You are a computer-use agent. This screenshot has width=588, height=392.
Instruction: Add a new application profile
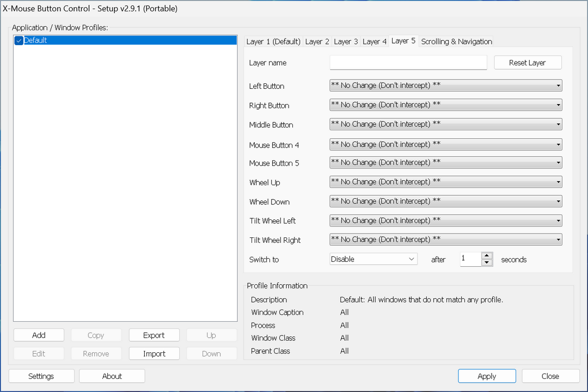[x=39, y=334]
